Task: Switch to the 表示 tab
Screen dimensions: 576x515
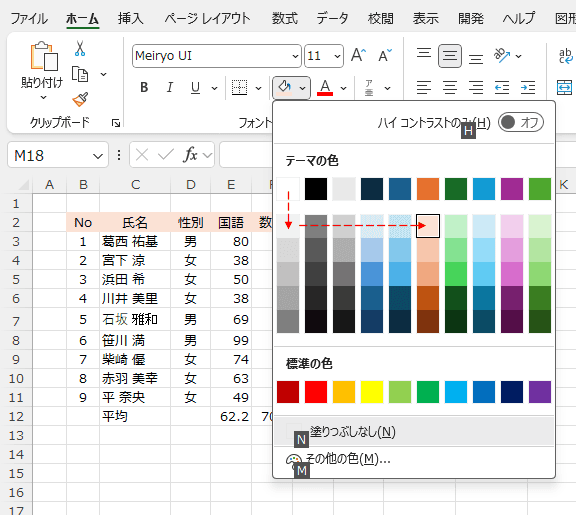Action: coord(426,18)
